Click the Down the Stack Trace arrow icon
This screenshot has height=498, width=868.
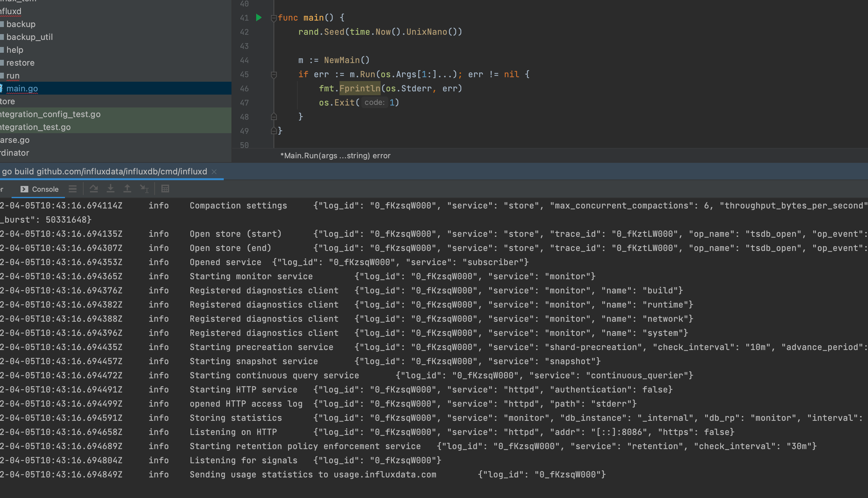tap(110, 189)
